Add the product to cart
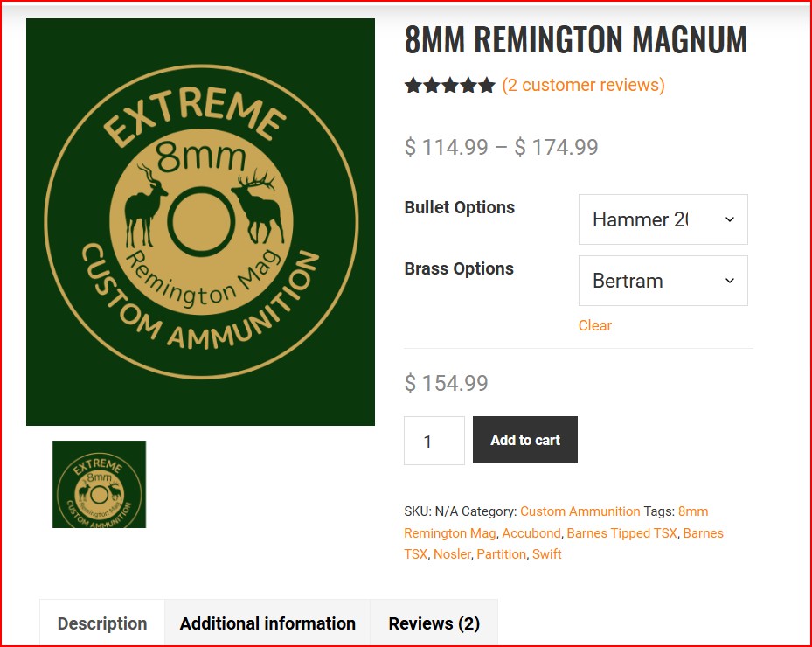This screenshot has height=647, width=812. click(525, 440)
